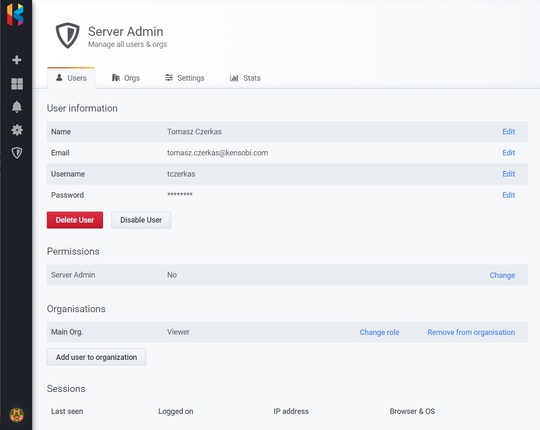The width and height of the screenshot is (540, 430).
Task: Switch to the Orgs tab
Action: [x=126, y=78]
